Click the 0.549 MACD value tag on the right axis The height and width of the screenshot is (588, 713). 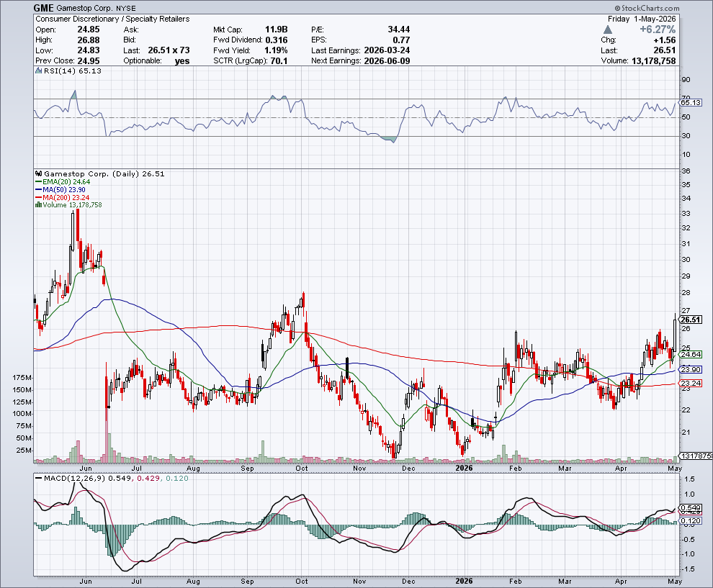click(x=691, y=508)
